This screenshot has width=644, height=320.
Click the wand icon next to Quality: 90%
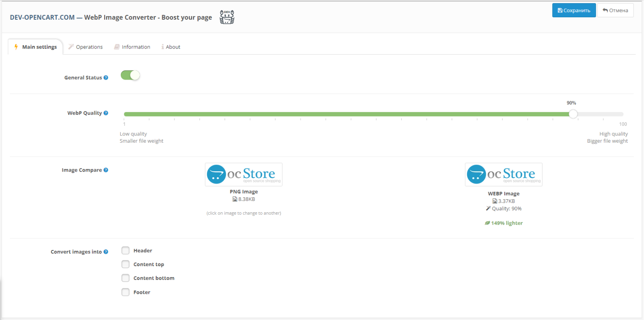tap(488, 208)
